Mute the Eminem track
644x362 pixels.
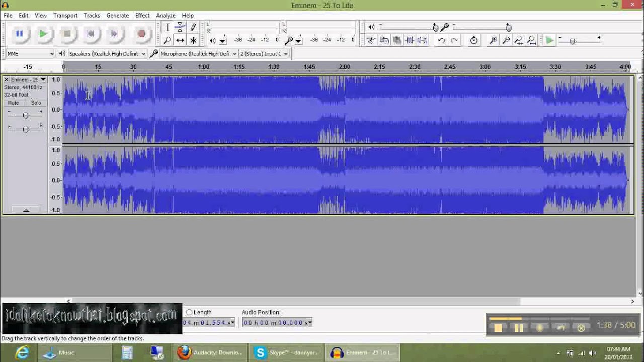pos(14,103)
